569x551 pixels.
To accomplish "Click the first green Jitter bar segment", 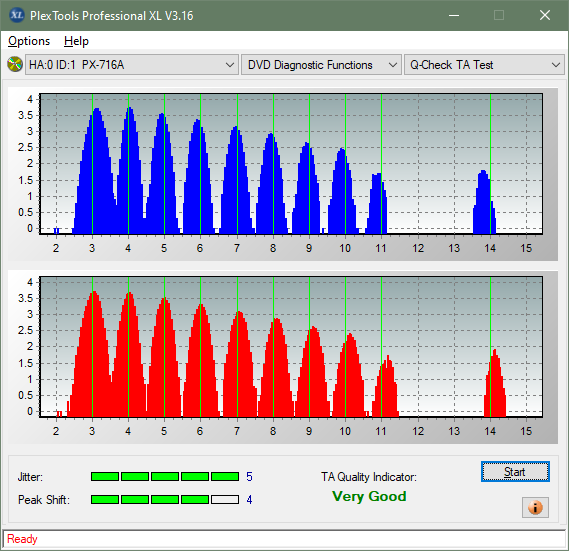I will point(105,477).
